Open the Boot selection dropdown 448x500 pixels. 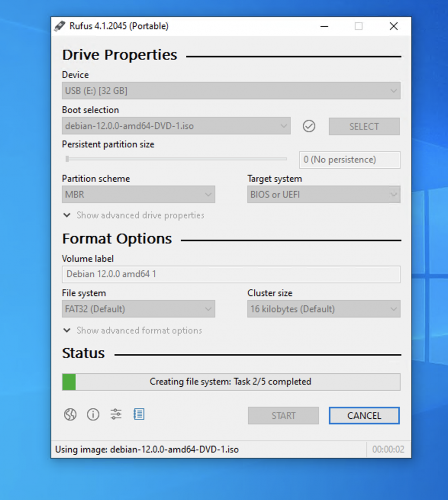coord(176,126)
